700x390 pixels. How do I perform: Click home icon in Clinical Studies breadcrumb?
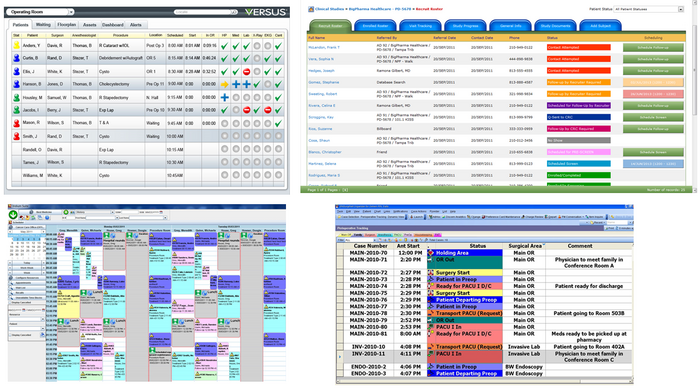pos(312,8)
